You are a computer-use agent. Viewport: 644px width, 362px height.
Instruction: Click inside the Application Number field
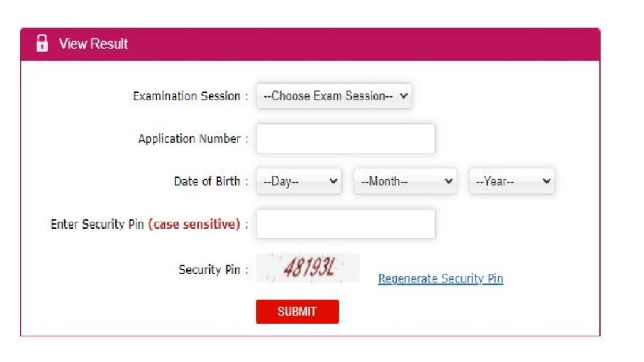(x=345, y=139)
